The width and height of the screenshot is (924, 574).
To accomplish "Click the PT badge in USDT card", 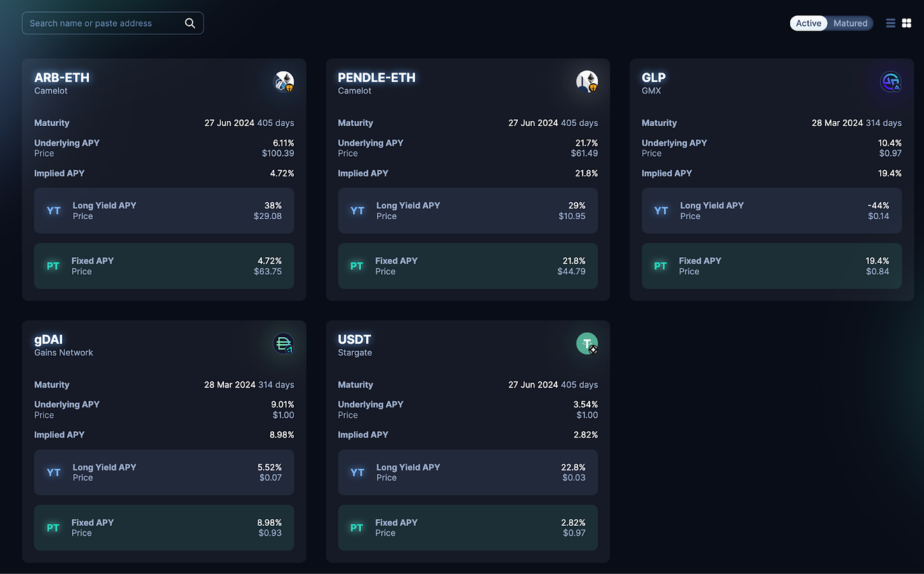I will coord(357,528).
